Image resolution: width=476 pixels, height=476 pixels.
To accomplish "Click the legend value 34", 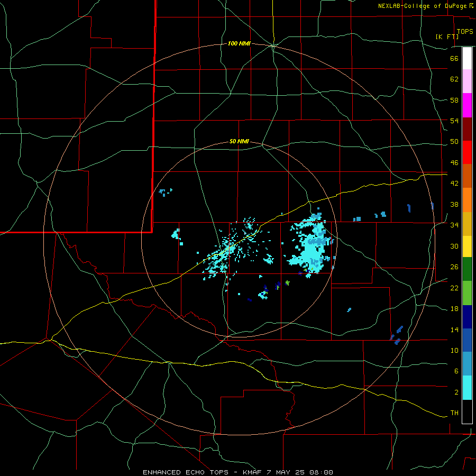I will (454, 225).
